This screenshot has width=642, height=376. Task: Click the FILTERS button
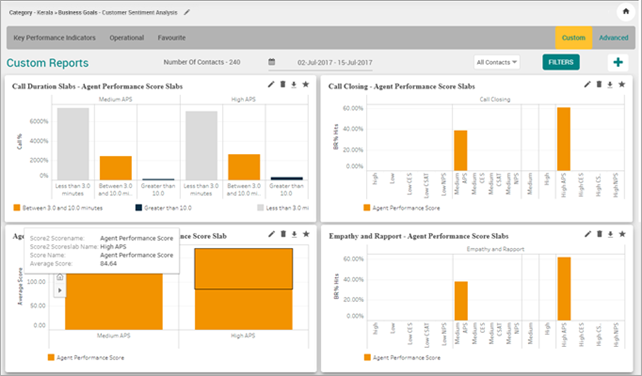pos(561,62)
